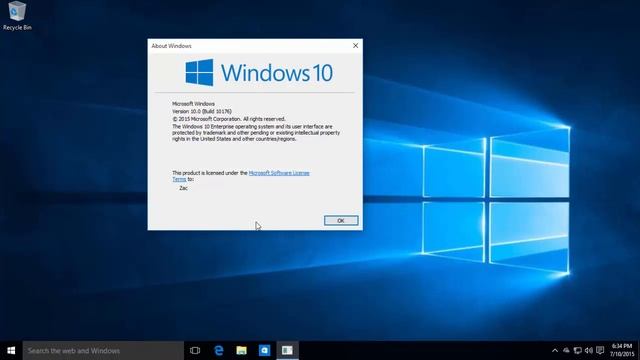Click the 2015 Microsoft Corporation copyright line

[x=229, y=119]
